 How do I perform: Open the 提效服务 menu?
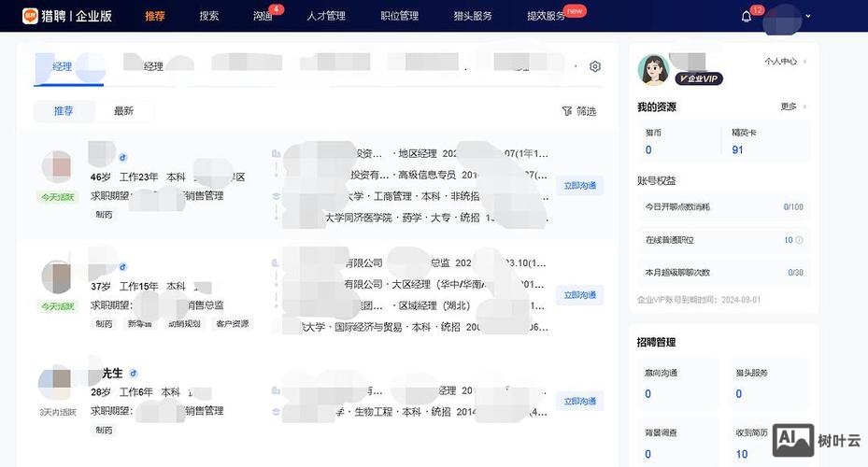tap(546, 16)
